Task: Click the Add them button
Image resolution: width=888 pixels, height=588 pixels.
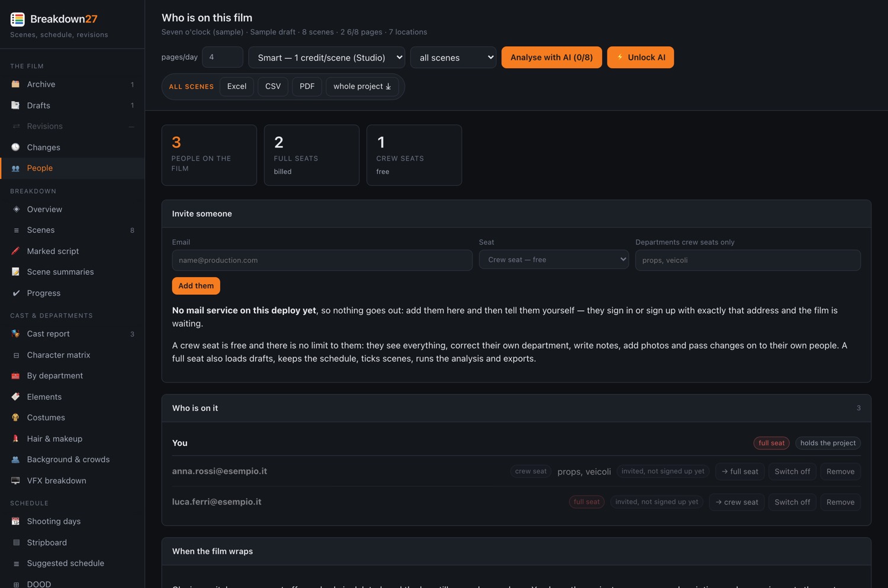Action: [196, 286]
